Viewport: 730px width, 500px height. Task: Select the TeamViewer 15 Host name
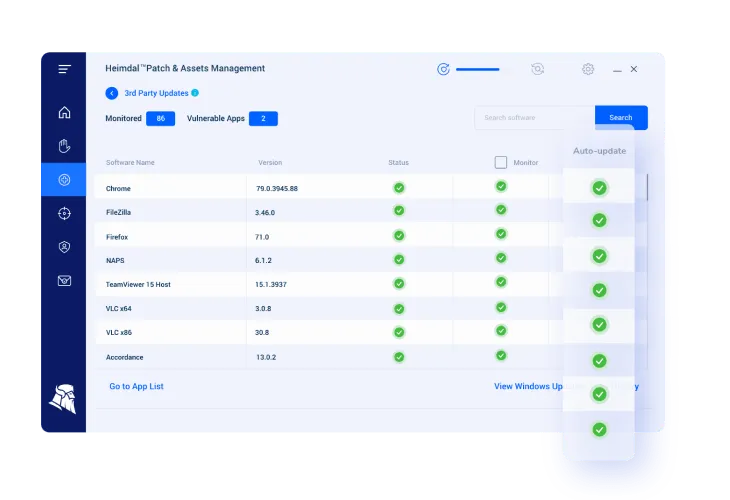tap(138, 284)
